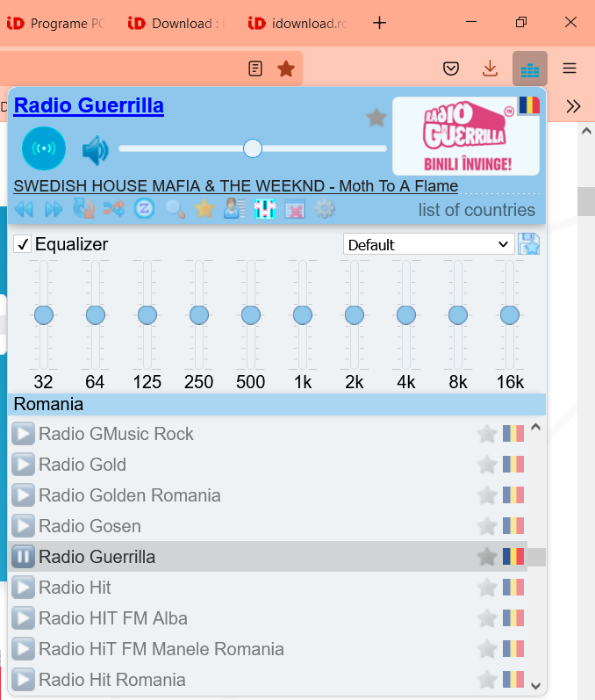Screen dimensions: 595x700
Task: Play Radio Hit Romania station
Action: 23,680
